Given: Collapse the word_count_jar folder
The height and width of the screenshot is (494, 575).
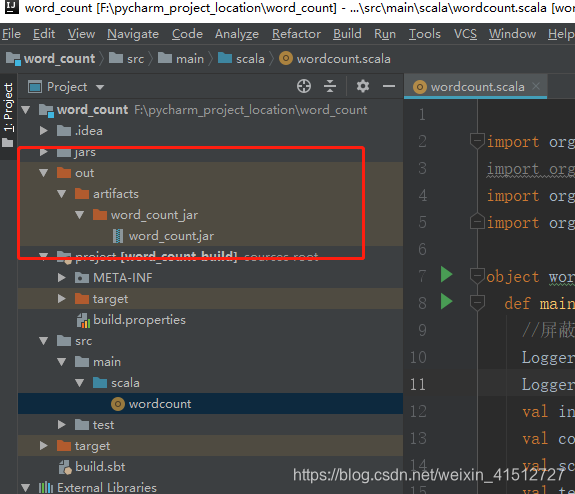Looking at the screenshot, I should tap(80, 215).
